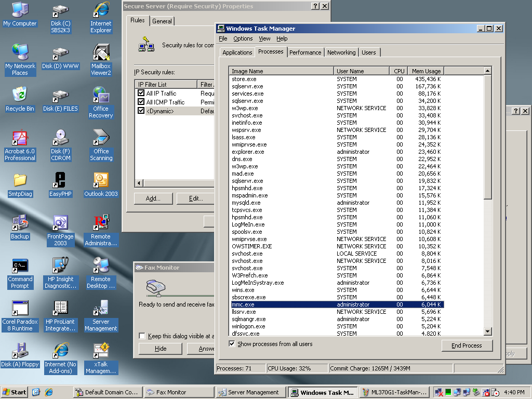
Task: Select the Recycle Bin icon
Action: pos(20,99)
